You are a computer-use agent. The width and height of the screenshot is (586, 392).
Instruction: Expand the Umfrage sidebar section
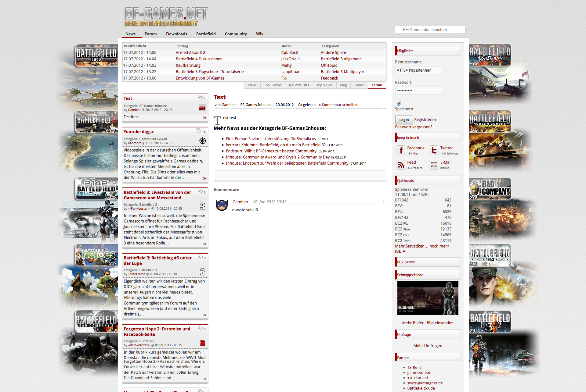428,334
